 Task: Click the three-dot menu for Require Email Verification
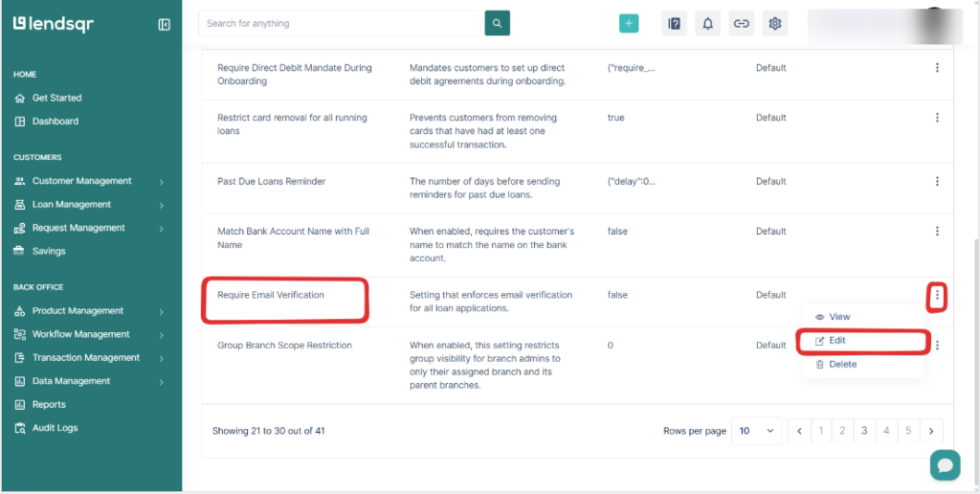[x=937, y=295]
